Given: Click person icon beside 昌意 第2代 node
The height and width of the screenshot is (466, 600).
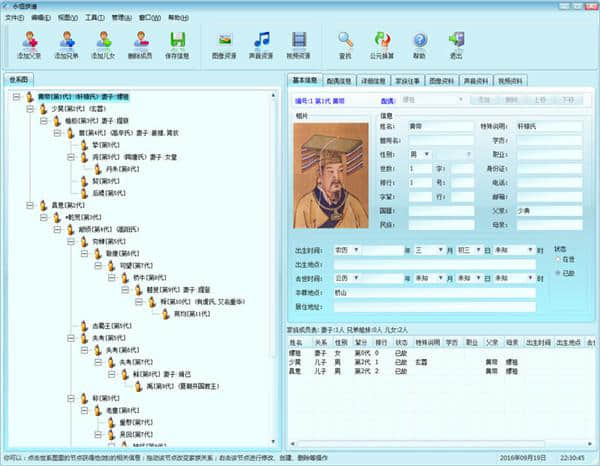Looking at the screenshot, I should pos(43,205).
